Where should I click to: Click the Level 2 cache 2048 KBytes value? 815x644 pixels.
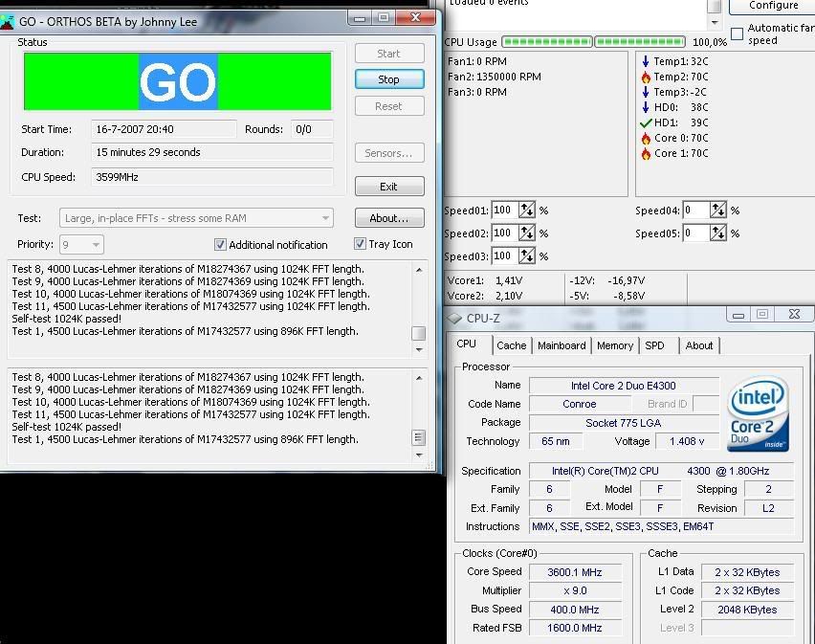pyautogui.click(x=747, y=610)
